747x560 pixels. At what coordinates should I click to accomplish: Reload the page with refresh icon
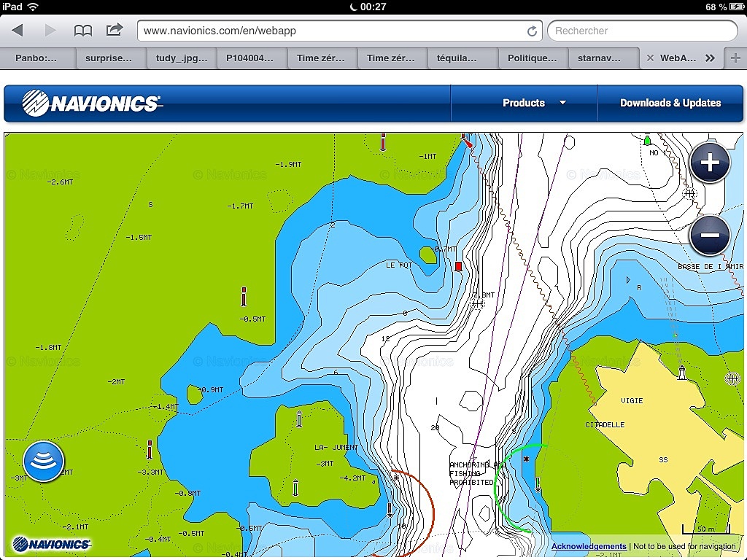[x=532, y=31]
